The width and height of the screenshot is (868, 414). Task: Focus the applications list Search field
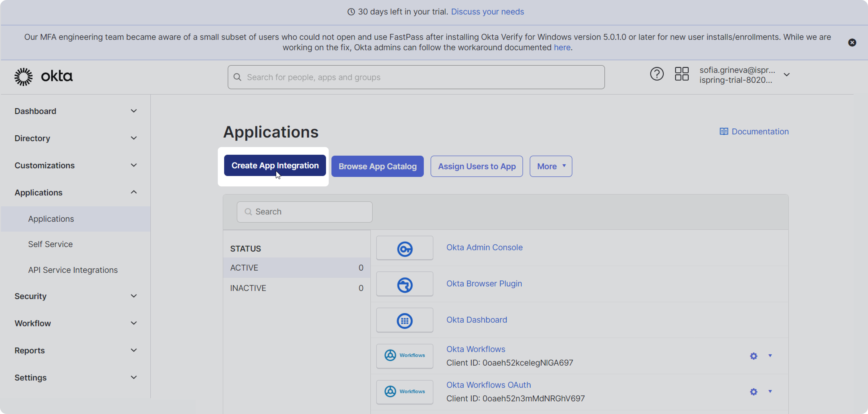pos(305,212)
